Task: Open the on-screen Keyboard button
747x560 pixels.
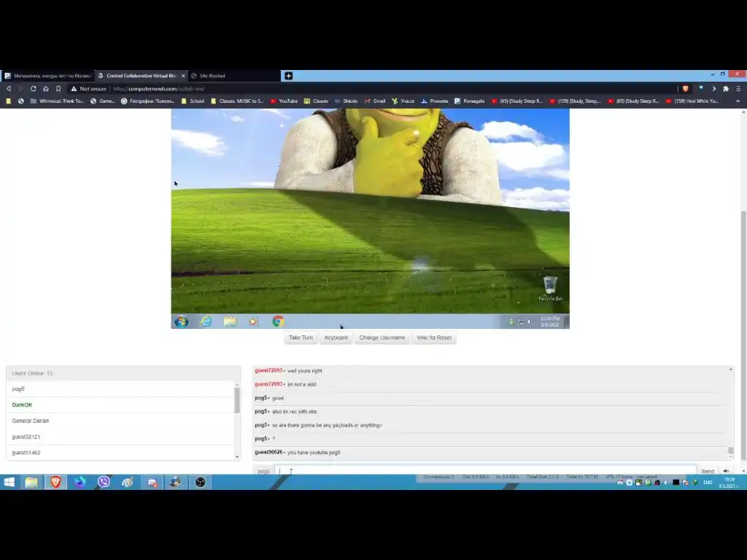Action: pos(336,338)
